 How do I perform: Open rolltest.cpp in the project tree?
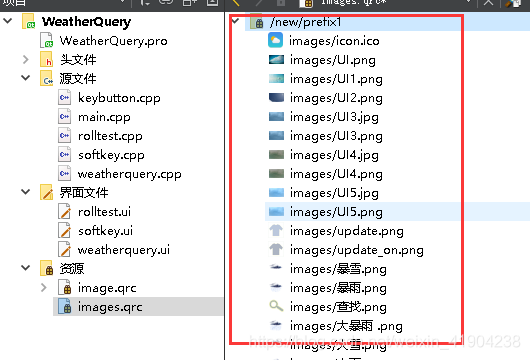[110, 136]
